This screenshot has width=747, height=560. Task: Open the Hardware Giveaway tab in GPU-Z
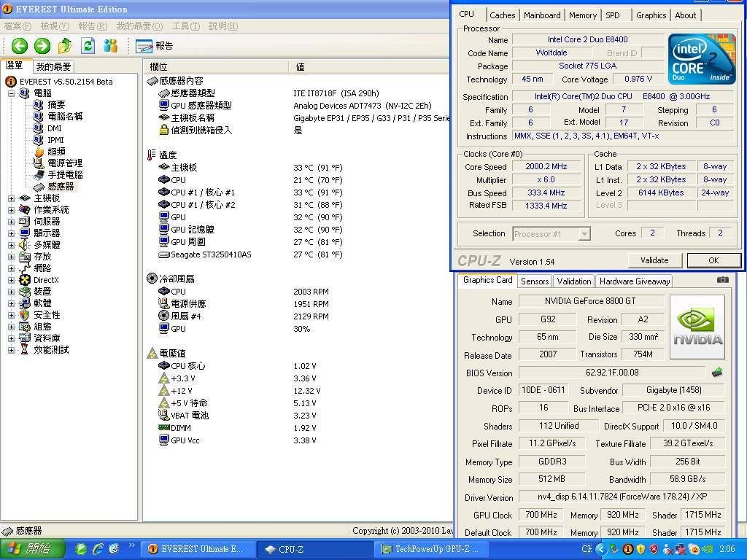coord(635,281)
